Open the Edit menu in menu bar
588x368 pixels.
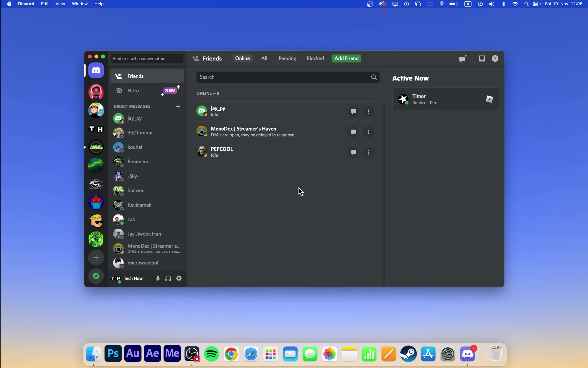pos(45,4)
